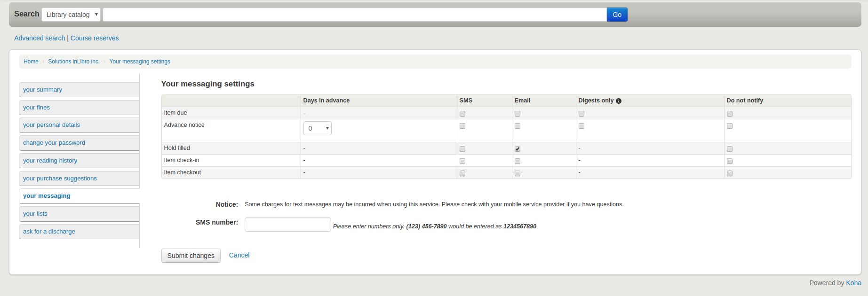Click into the SMS number field
The image size is (868, 296).
[287, 225]
